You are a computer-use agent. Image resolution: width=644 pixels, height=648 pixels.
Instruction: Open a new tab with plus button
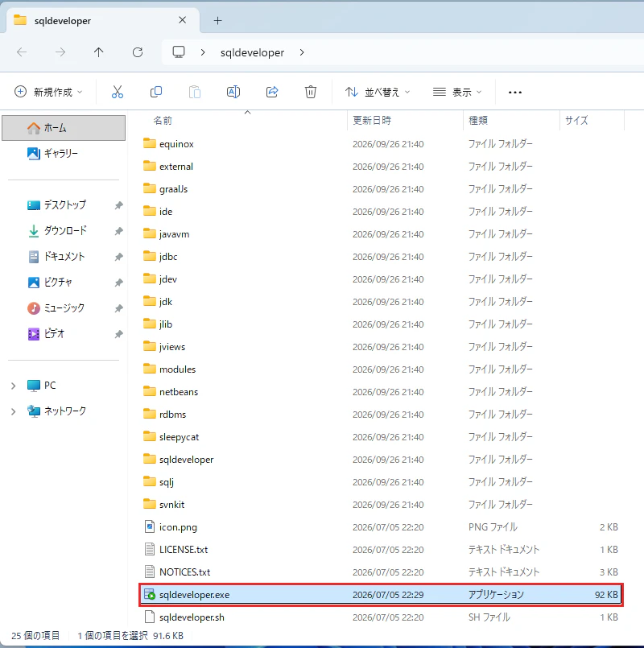pyautogui.click(x=218, y=20)
